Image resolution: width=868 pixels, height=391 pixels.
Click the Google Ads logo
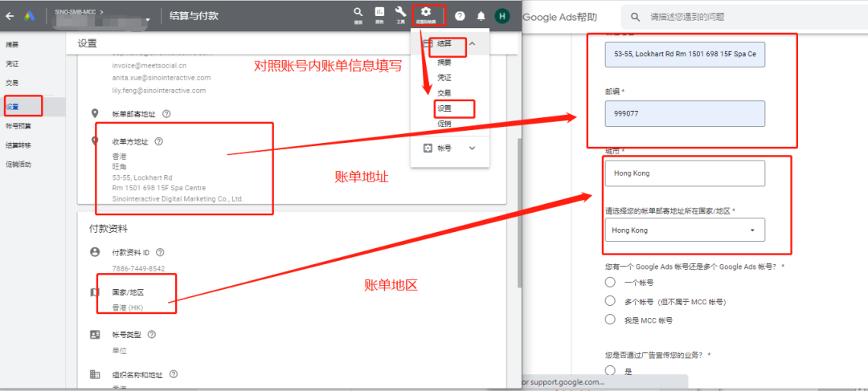30,16
